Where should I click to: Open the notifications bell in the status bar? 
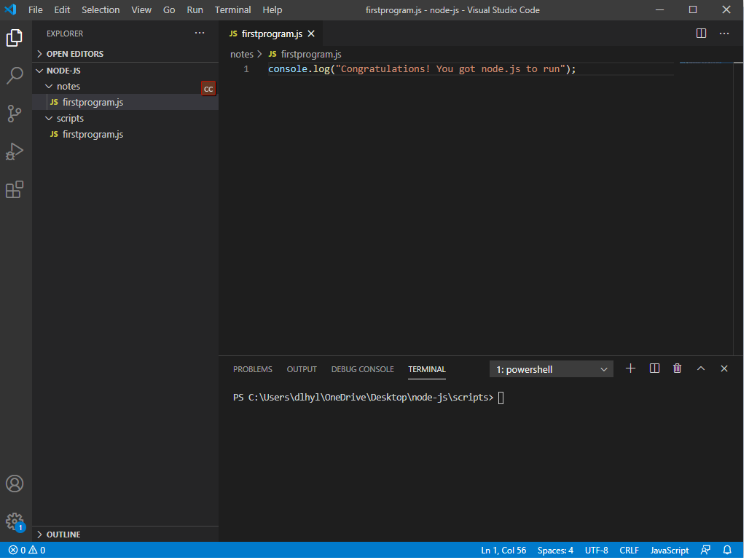pos(727,551)
